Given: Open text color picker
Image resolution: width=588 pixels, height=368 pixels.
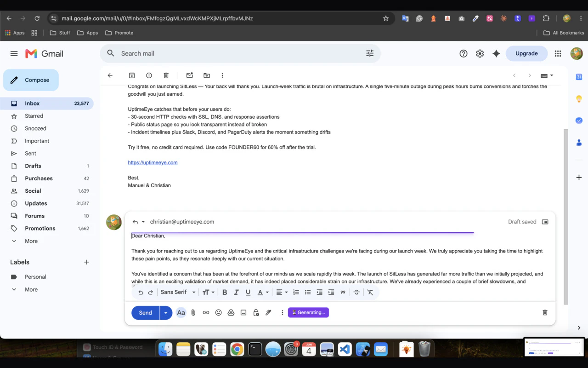Looking at the screenshot, I should click(x=263, y=293).
